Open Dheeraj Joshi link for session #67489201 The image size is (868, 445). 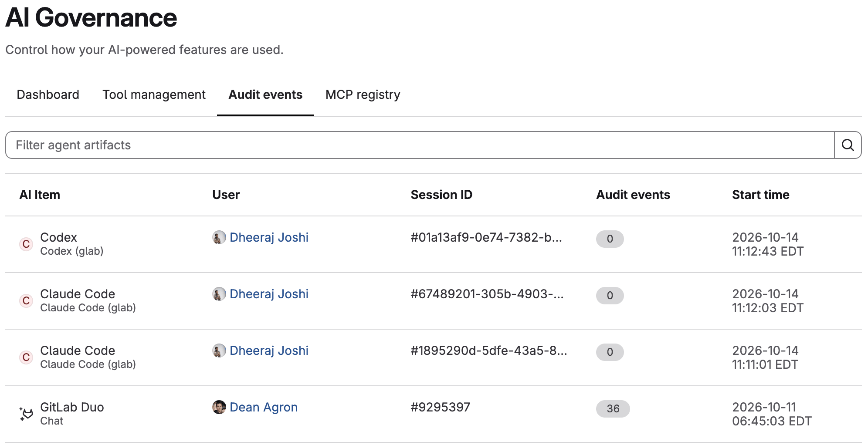point(269,294)
